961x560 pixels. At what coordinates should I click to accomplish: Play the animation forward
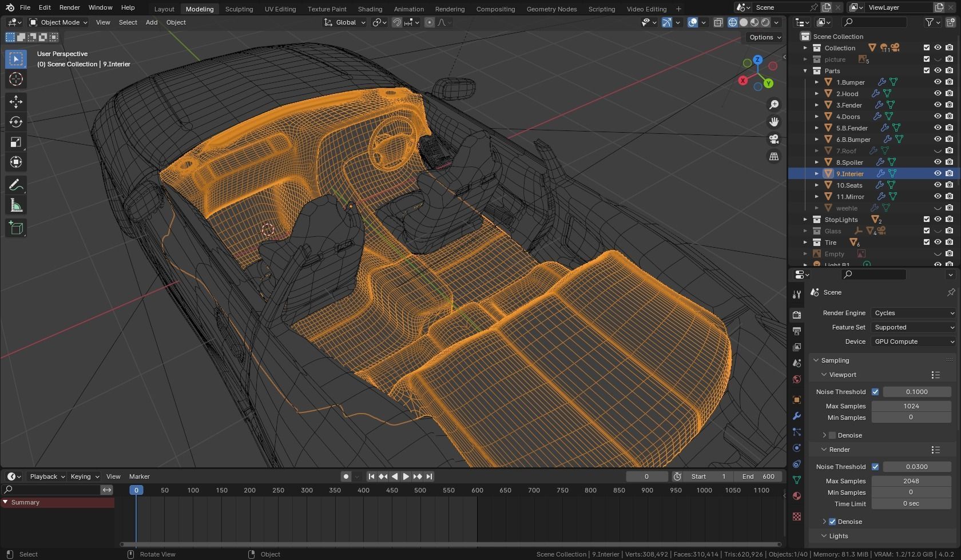click(x=406, y=476)
